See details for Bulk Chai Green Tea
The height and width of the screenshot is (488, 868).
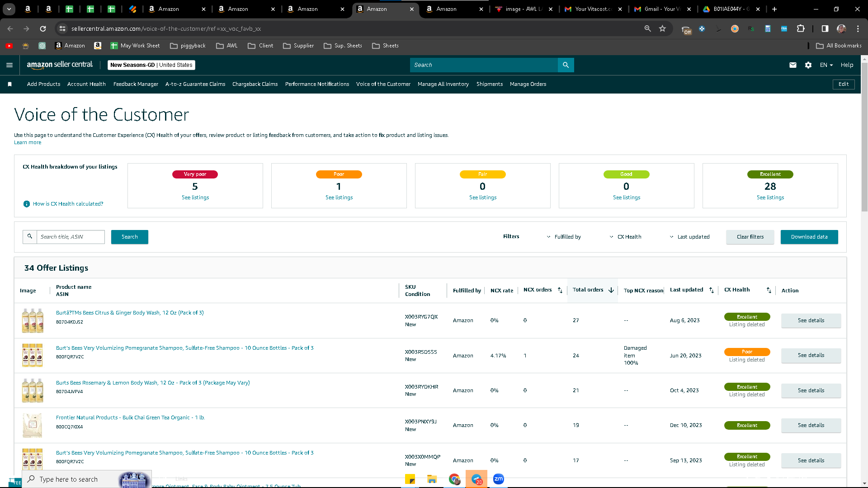click(x=811, y=425)
